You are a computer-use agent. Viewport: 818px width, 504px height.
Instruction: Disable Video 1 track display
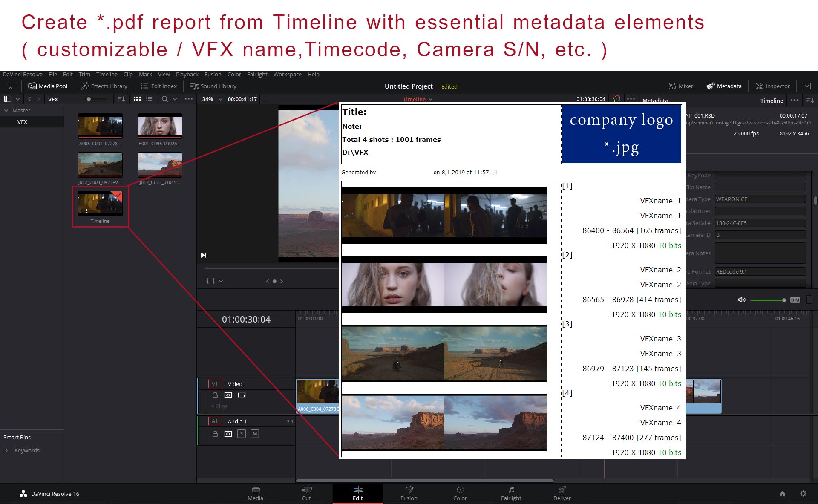[x=242, y=395]
